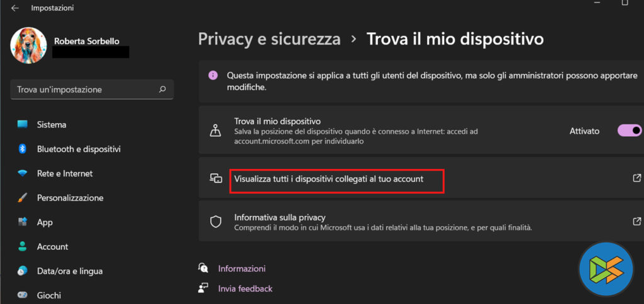Navigate to Privacy e sicurezza breadcrumb

tap(269, 39)
